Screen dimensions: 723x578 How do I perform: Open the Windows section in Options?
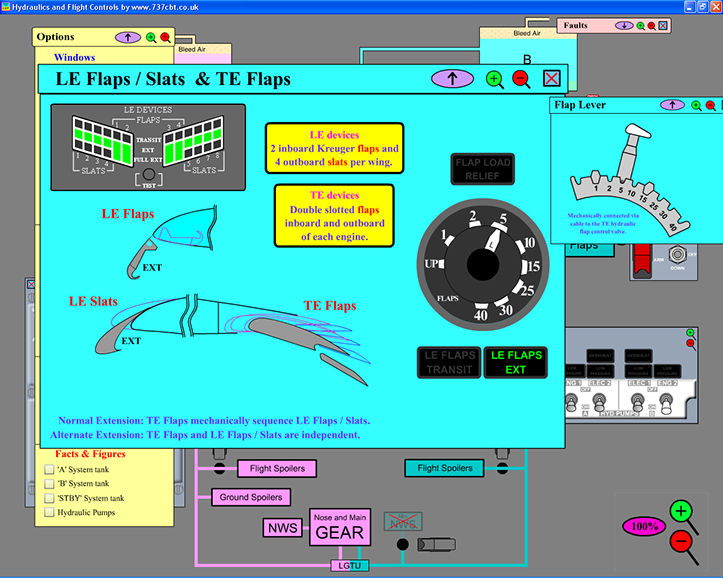point(74,58)
